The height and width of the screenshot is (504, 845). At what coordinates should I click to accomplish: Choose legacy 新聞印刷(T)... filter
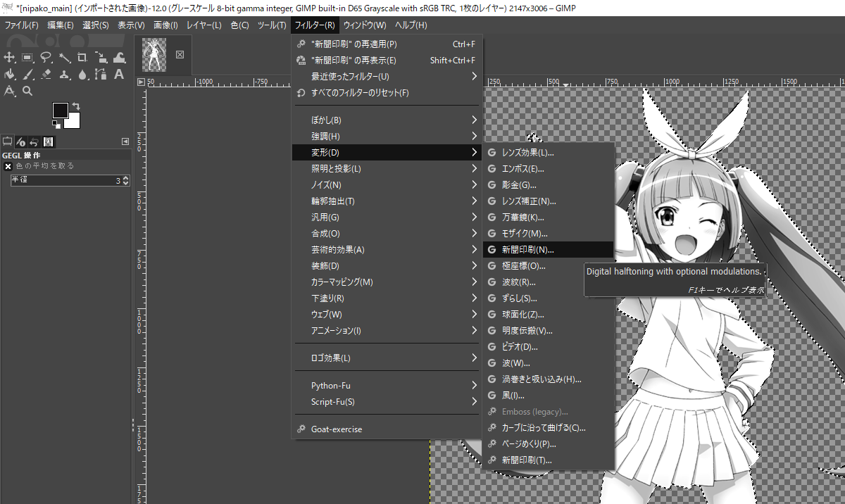click(549, 460)
